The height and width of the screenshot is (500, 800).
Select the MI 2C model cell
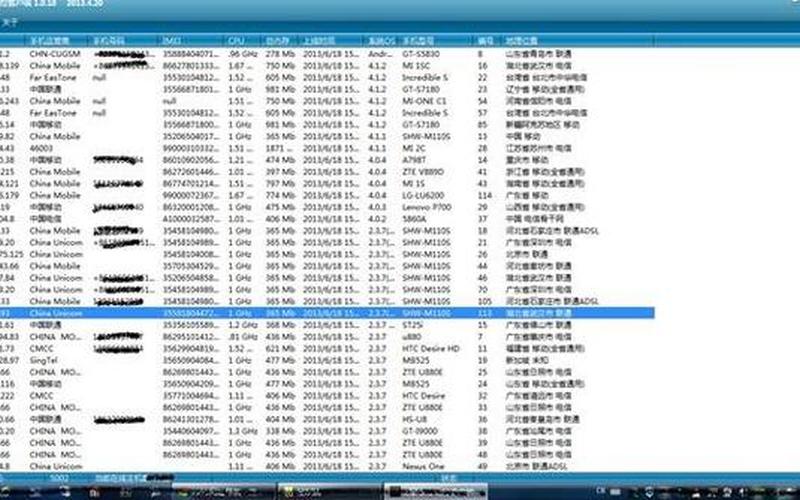click(x=414, y=148)
